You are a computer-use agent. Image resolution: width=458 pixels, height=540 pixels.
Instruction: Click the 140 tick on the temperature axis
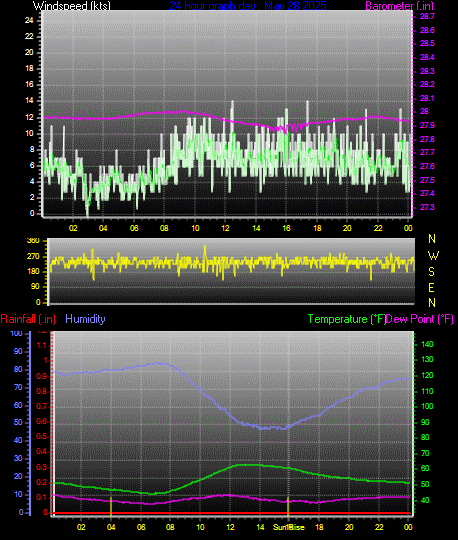click(427, 344)
